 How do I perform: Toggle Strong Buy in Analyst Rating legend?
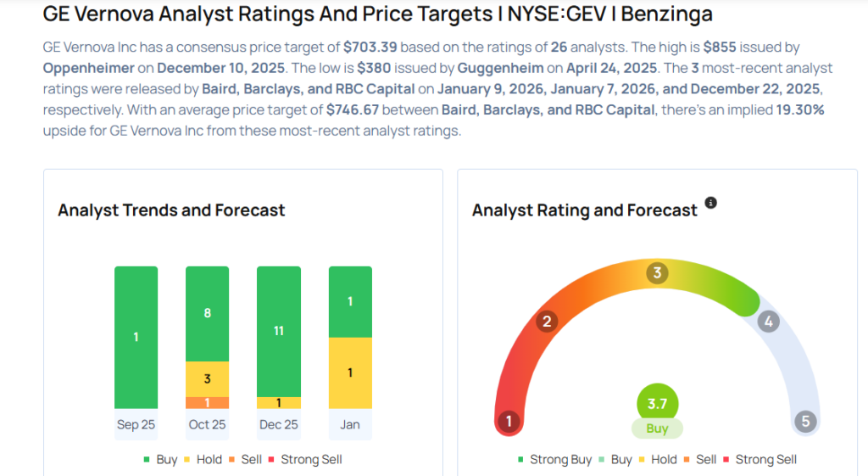pyautogui.click(x=554, y=460)
